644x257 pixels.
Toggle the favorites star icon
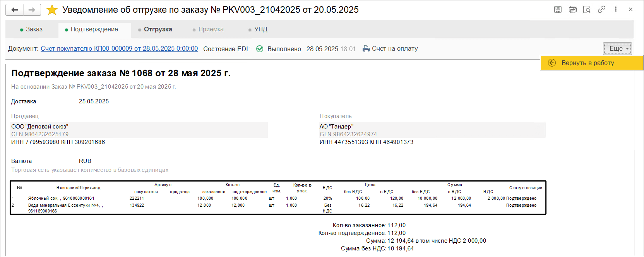coord(52,10)
